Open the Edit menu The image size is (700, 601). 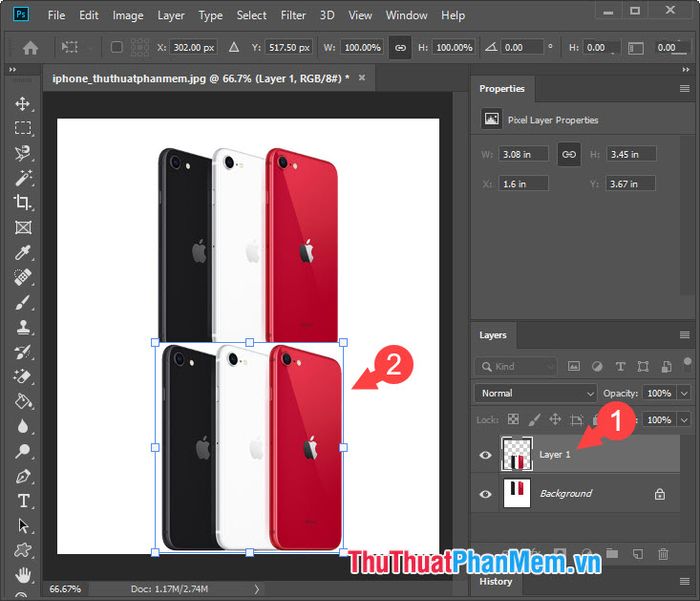(x=88, y=15)
